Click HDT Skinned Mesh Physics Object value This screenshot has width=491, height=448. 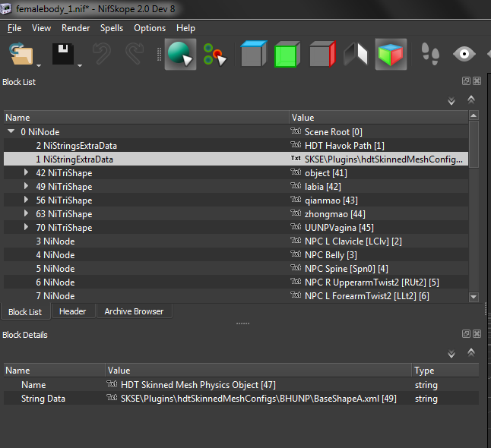(198, 385)
